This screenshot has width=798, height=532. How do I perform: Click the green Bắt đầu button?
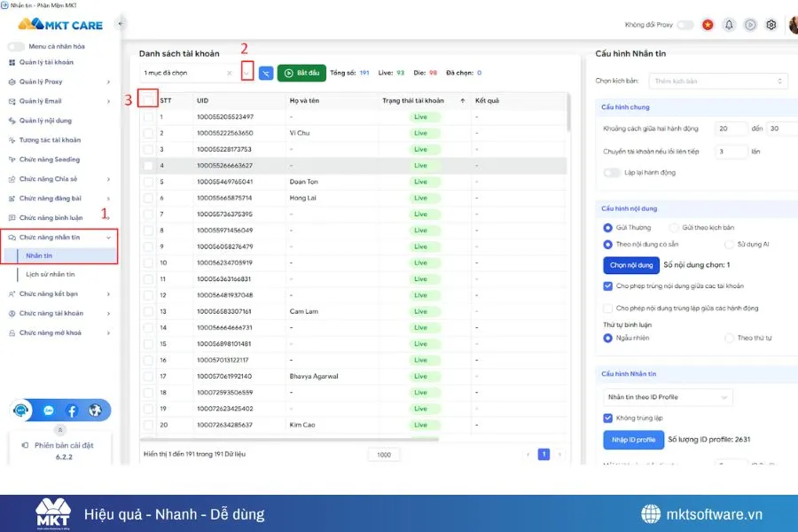[x=300, y=73]
